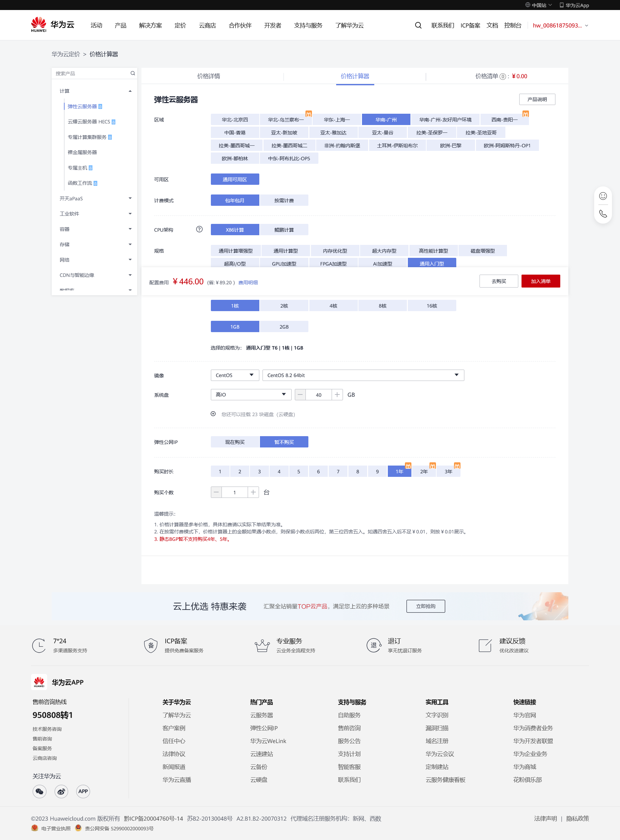Open the WeChat icon under 关注华为云

(x=39, y=791)
